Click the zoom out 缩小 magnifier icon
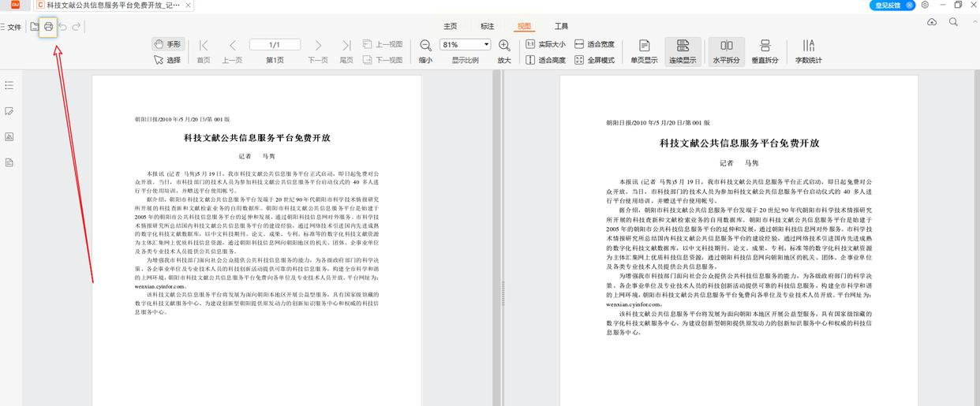 425,46
